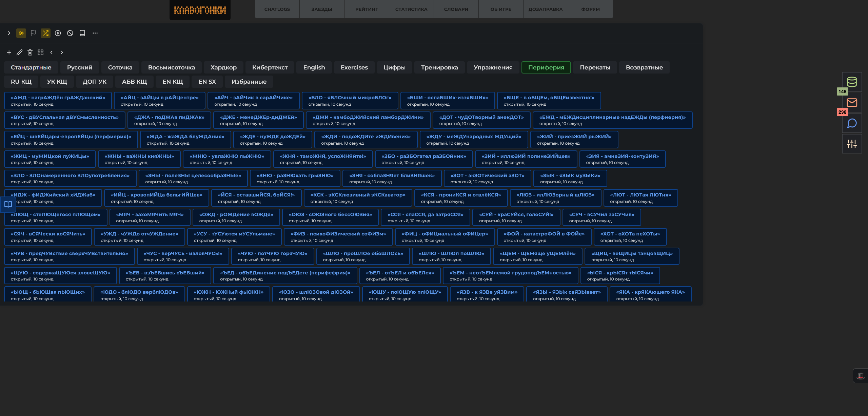Open the grid layout icon
This screenshot has height=416, width=868.
click(x=40, y=53)
